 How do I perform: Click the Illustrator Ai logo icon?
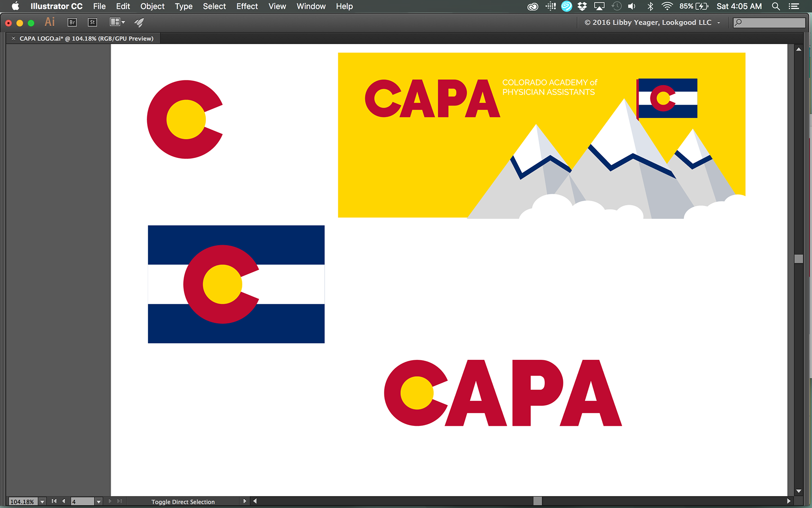50,22
